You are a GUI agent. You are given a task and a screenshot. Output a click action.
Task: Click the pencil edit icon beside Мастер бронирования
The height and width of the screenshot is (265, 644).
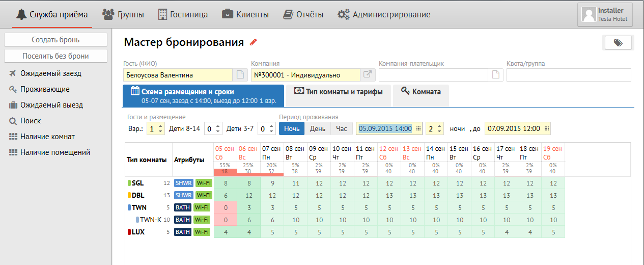(254, 42)
